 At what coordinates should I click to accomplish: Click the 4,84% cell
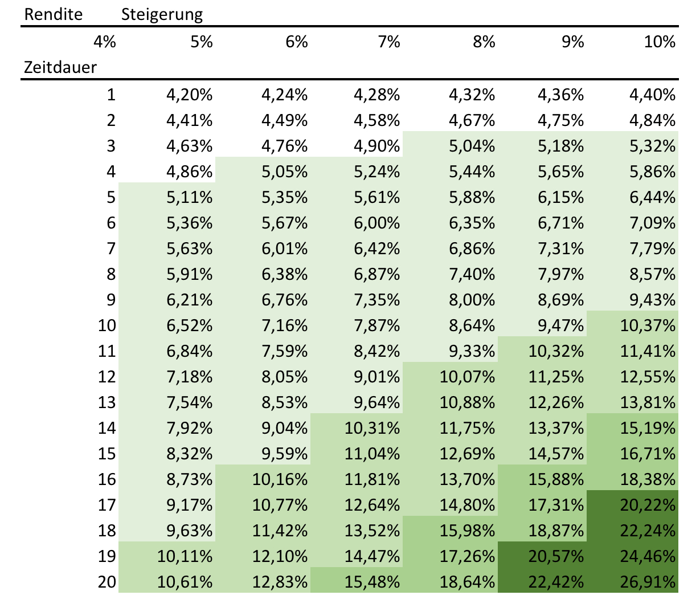(652, 120)
